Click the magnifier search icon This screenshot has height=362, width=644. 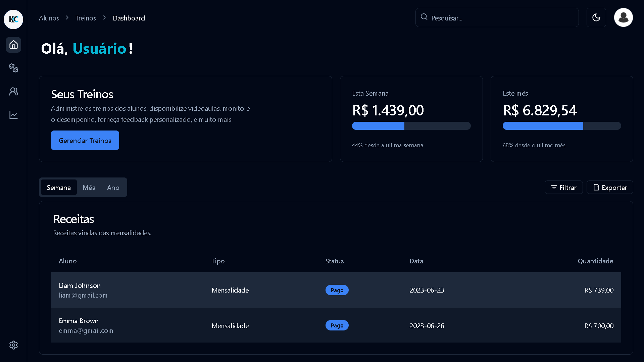pos(424,17)
